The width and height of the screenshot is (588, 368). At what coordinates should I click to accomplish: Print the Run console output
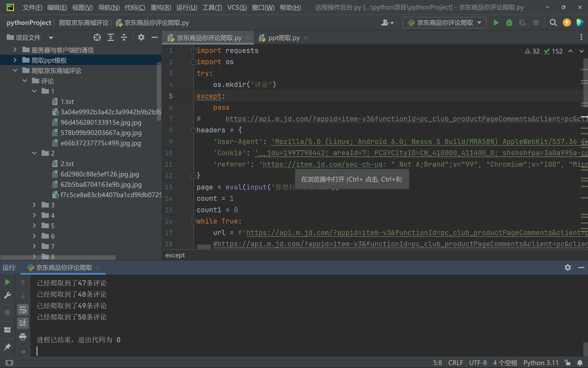[x=23, y=336]
